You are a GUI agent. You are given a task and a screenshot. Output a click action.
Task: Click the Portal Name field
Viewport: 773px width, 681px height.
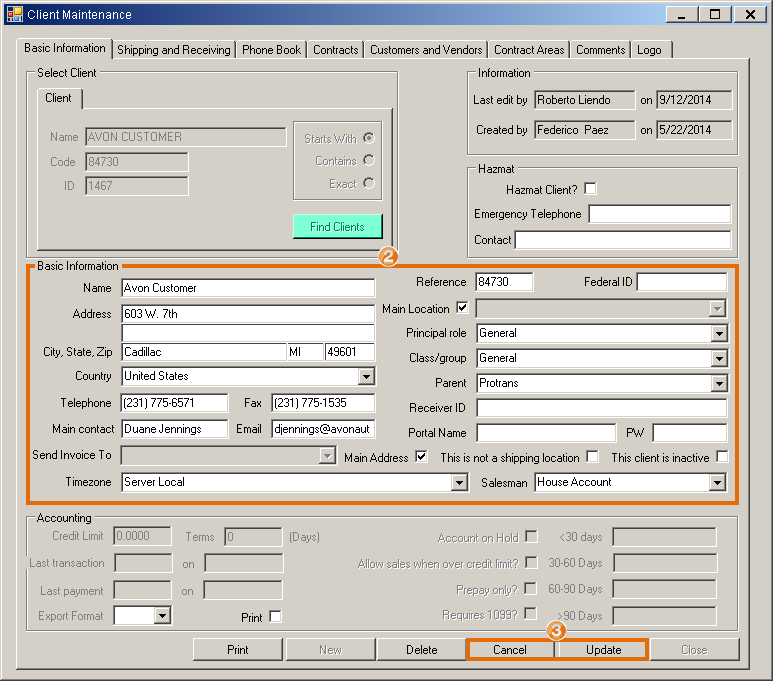tap(546, 433)
